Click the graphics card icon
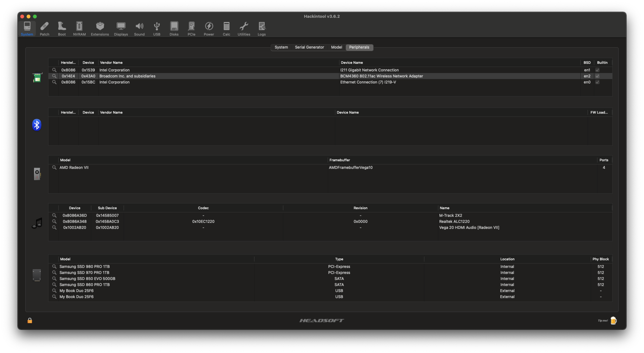 (37, 174)
